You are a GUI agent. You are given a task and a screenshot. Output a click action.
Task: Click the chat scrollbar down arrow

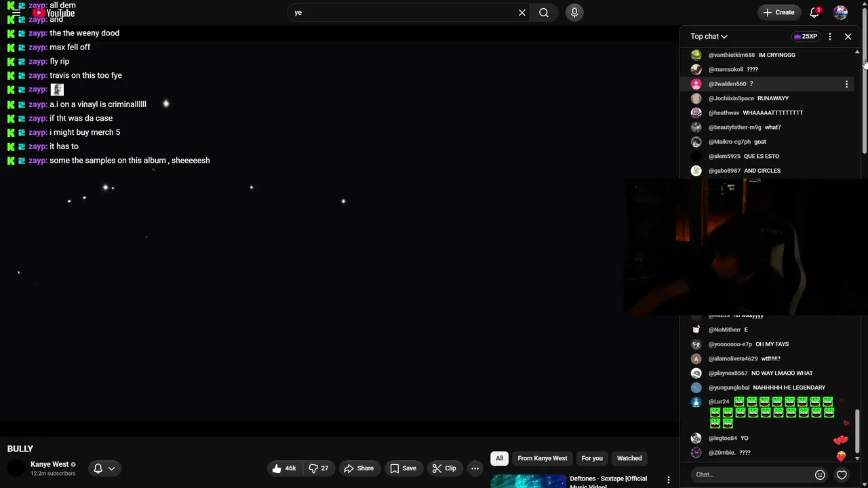tap(857, 458)
